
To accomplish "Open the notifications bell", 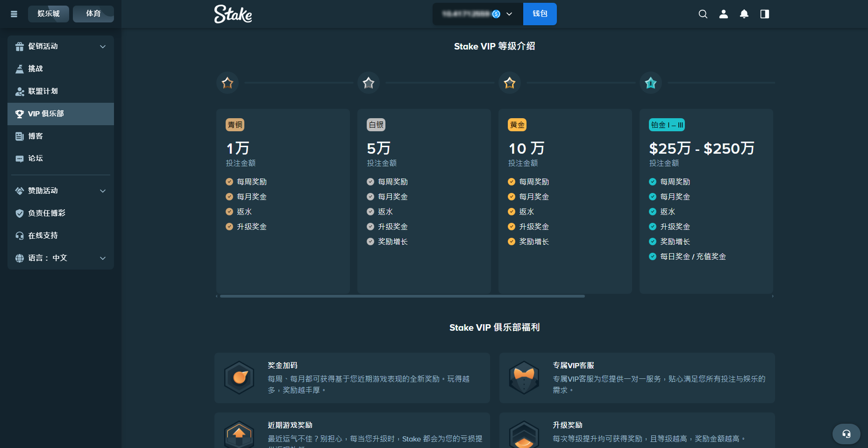I will click(744, 14).
